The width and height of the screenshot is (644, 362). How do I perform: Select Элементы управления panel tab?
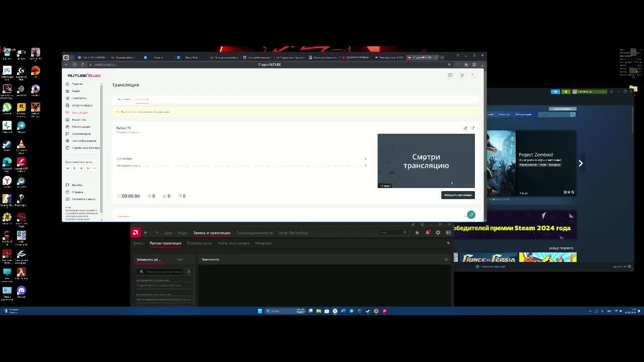click(148, 259)
